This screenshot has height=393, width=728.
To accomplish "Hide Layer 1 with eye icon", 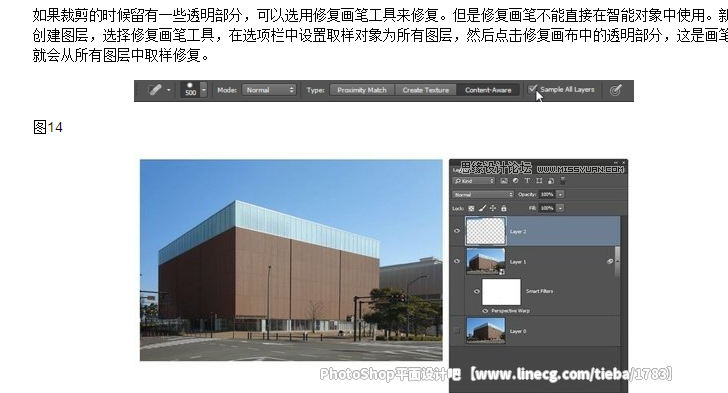I will (457, 261).
